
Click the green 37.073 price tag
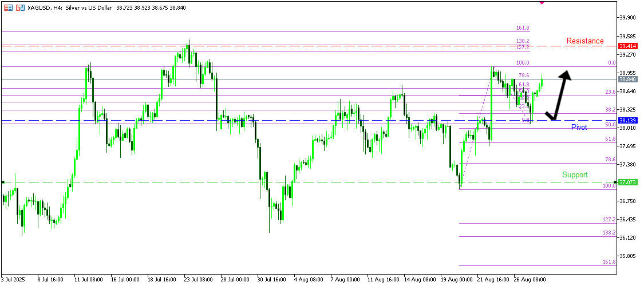(627, 182)
